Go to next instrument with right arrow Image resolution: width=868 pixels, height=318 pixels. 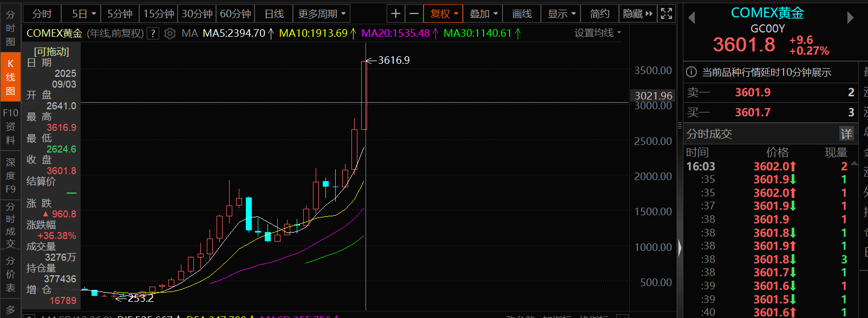pyautogui.click(x=850, y=18)
